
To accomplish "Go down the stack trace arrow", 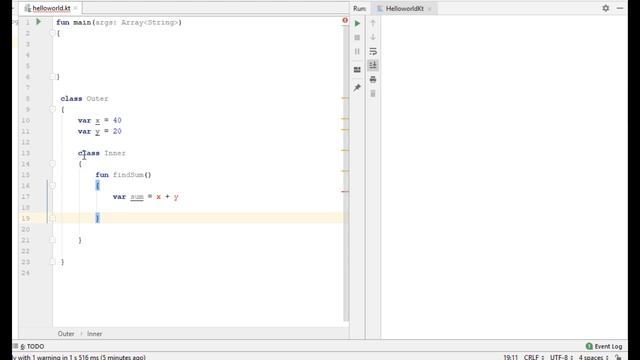I will [373, 37].
